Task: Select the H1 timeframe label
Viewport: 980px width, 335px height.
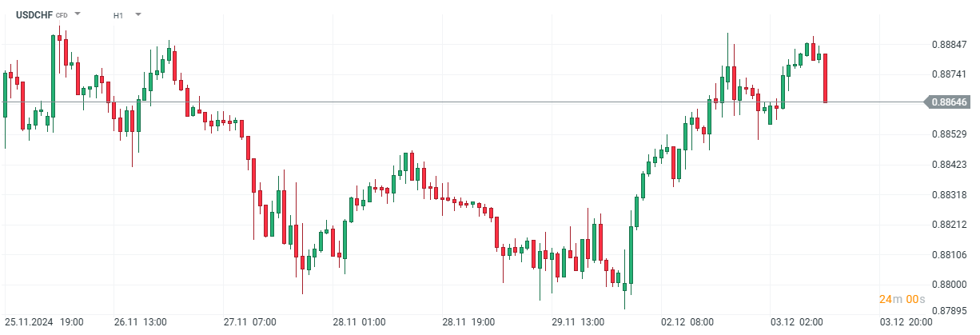Action: click(118, 15)
